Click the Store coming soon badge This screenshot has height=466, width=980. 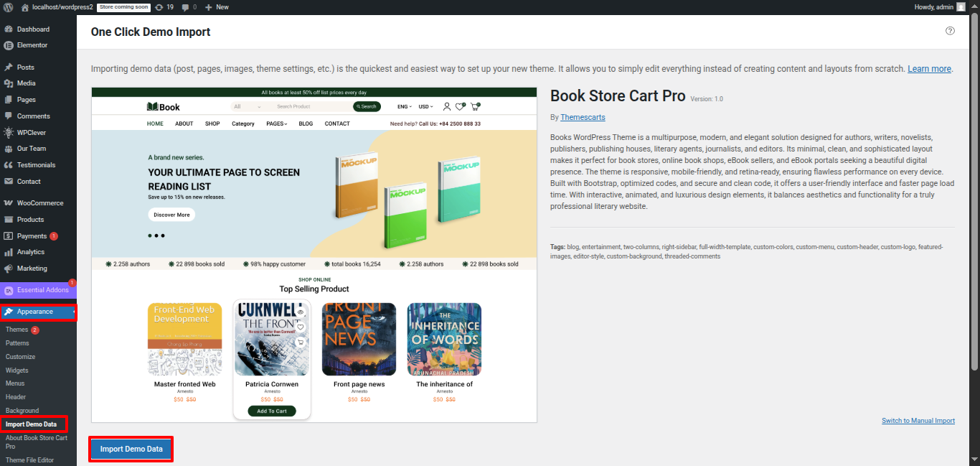pos(123,7)
